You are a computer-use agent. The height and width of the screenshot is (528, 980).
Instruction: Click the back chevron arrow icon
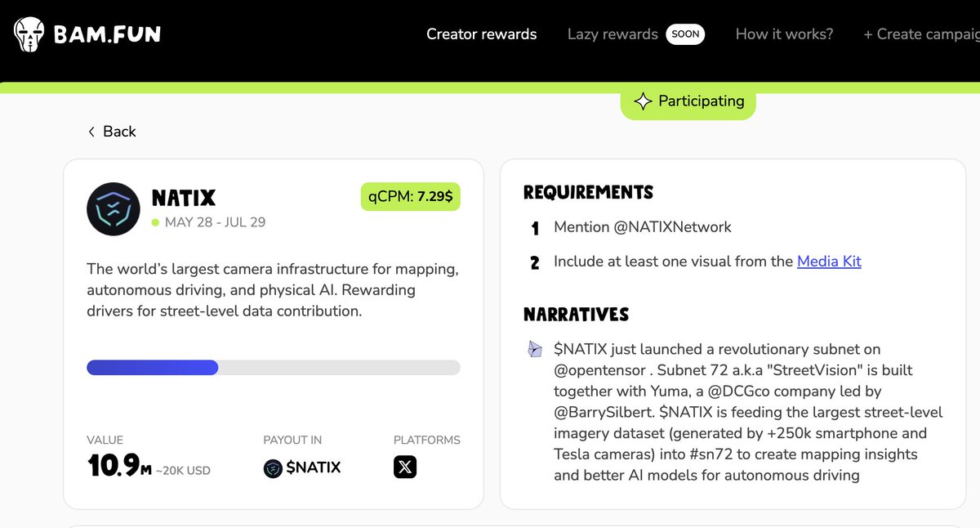pyautogui.click(x=91, y=132)
